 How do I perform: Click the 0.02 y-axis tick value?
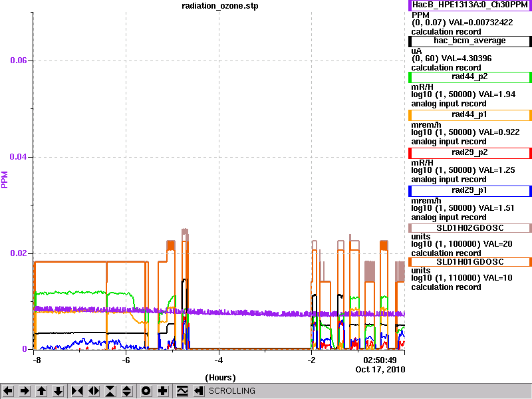pyautogui.click(x=18, y=253)
